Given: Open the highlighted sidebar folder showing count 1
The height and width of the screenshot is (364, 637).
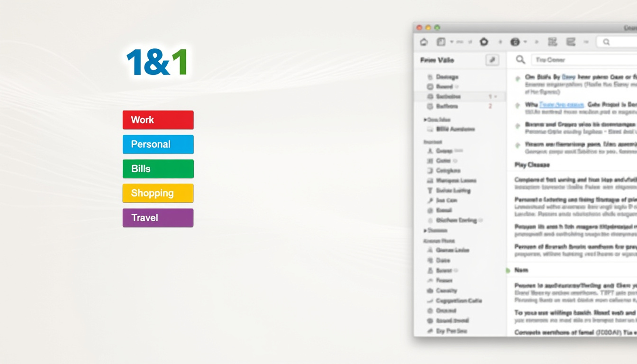Looking at the screenshot, I should point(460,97).
